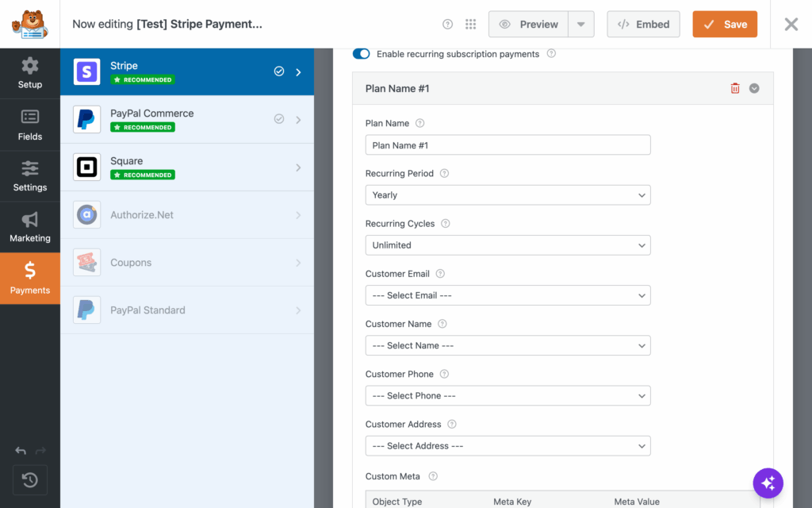Open the Select Address dropdown
Image resolution: width=812 pixels, height=508 pixels.
tap(508, 446)
